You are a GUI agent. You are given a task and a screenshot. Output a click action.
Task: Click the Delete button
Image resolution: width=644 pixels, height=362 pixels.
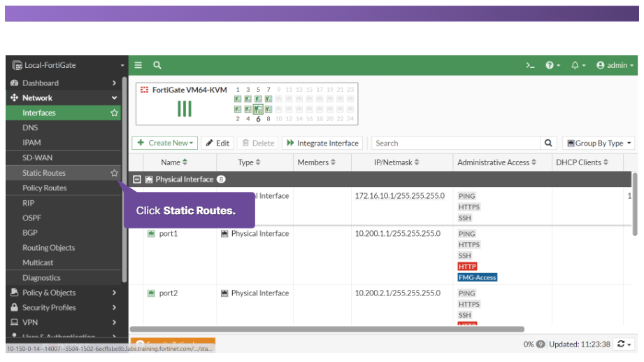pos(258,143)
